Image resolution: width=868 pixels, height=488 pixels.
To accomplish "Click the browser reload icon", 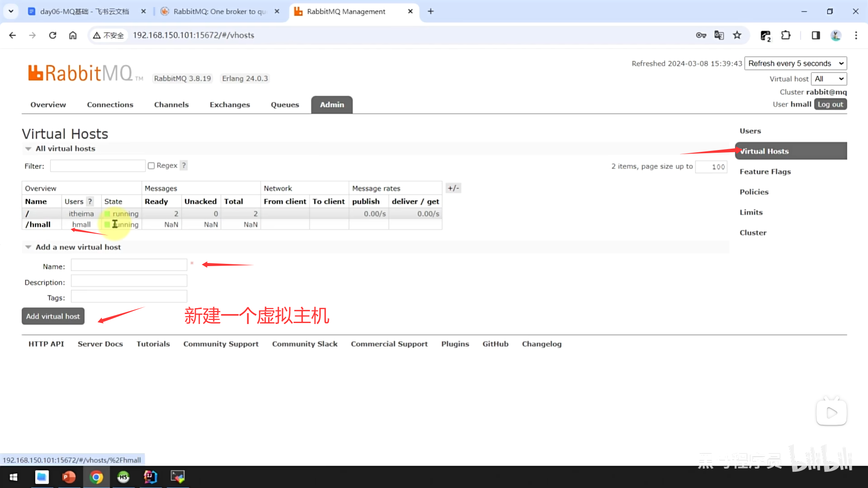I will tap(52, 35).
